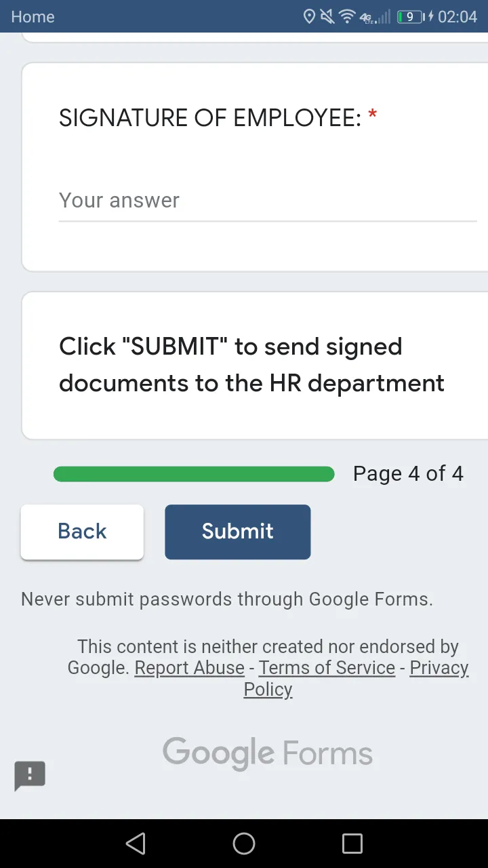
Task: Open the Report Abuse link
Action: click(190, 668)
